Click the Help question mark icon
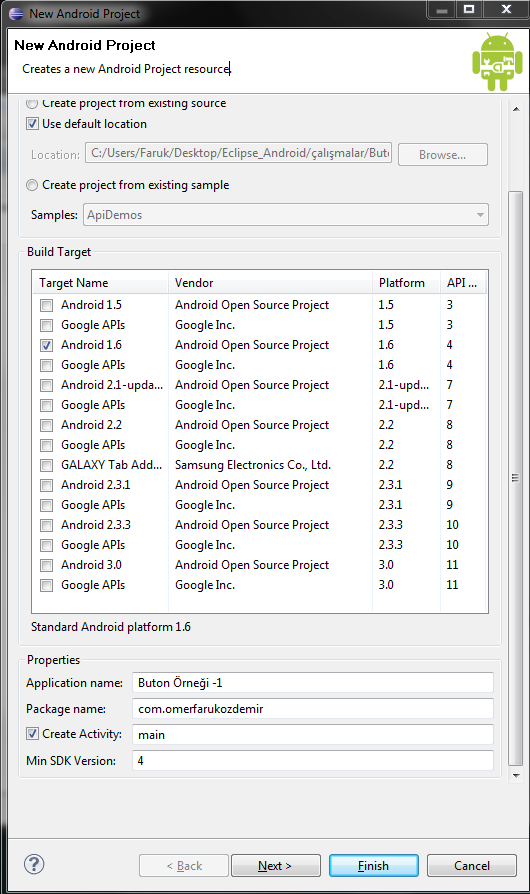 coord(34,864)
